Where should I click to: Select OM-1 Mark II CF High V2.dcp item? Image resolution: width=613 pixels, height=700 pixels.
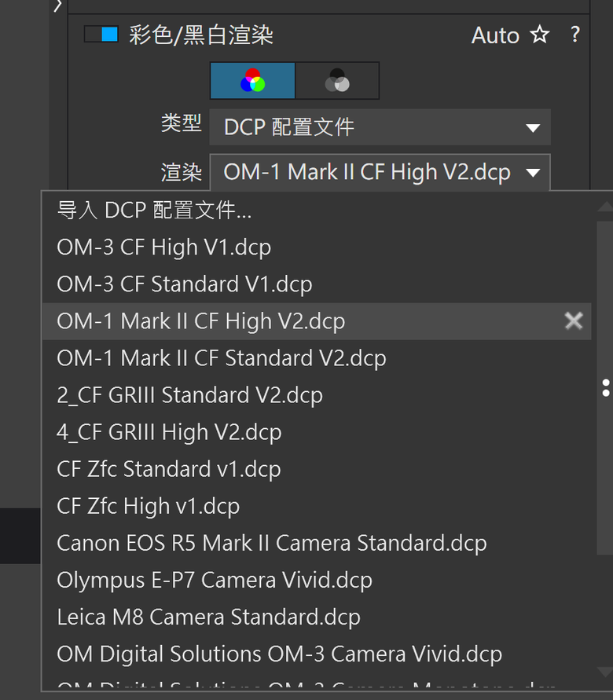317,321
